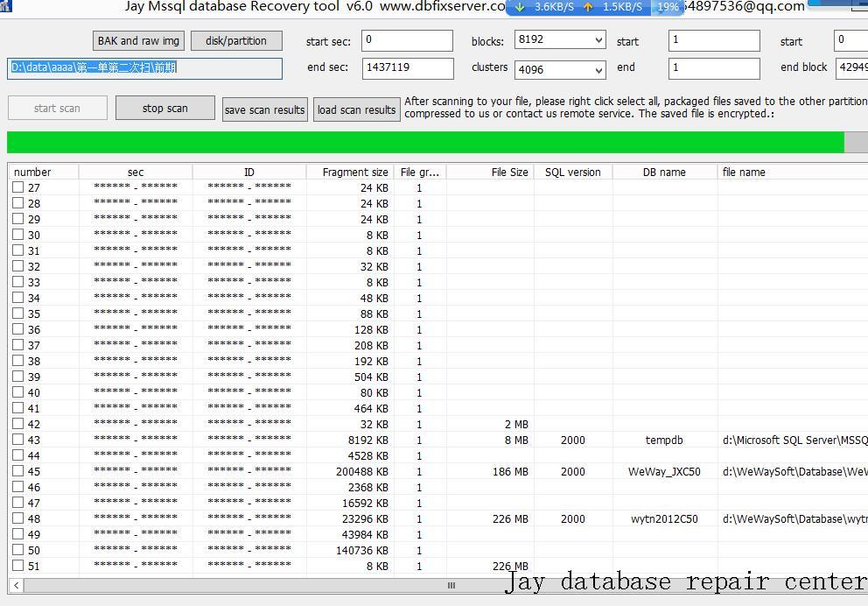868x606 pixels.
Task: Click the start field right of blocks
Action: 714,40
